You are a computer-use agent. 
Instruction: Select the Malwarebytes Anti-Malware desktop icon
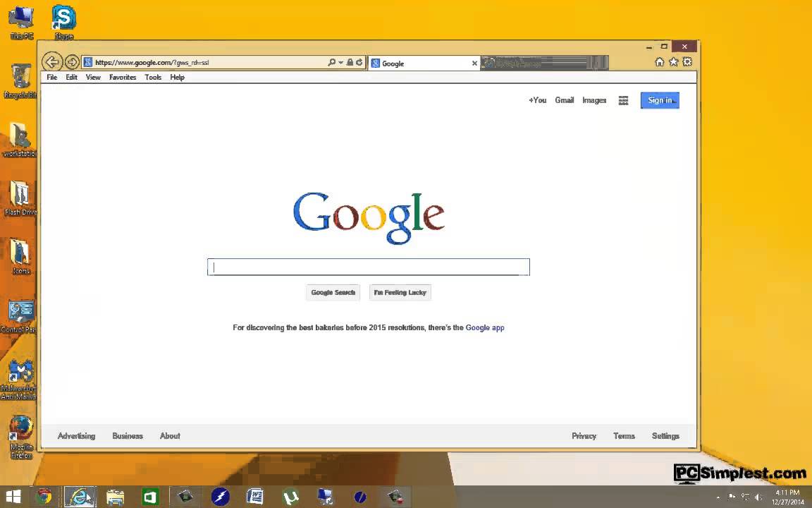click(19, 380)
